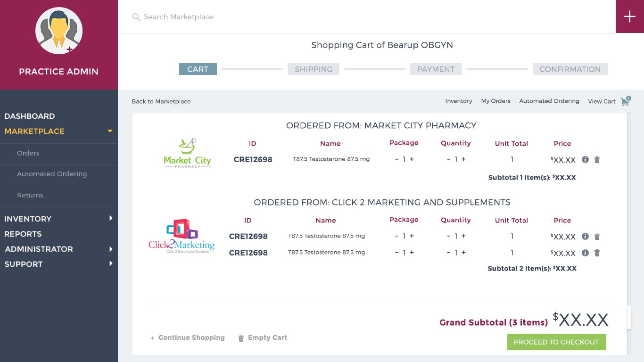Click the Practice Admin profile avatar

[58, 31]
